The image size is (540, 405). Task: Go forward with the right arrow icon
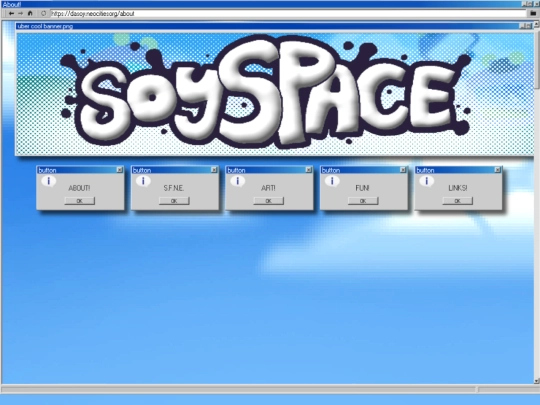click(x=21, y=13)
